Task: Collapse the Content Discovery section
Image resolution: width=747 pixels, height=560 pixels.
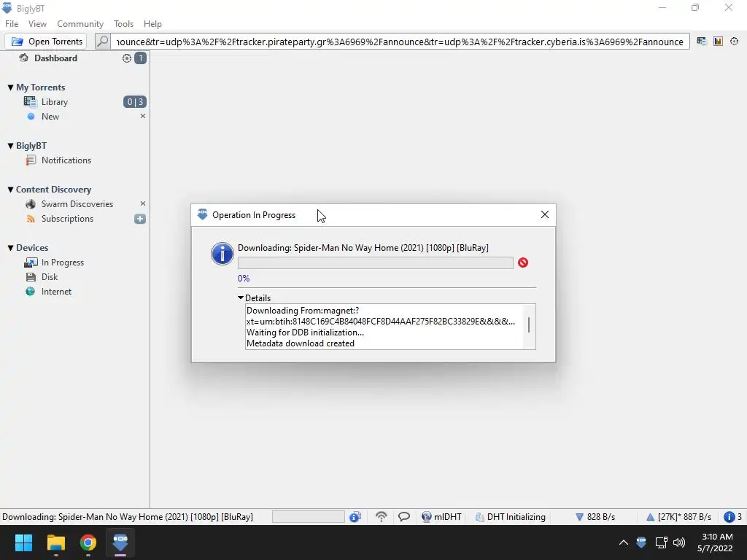Action: [10, 190]
